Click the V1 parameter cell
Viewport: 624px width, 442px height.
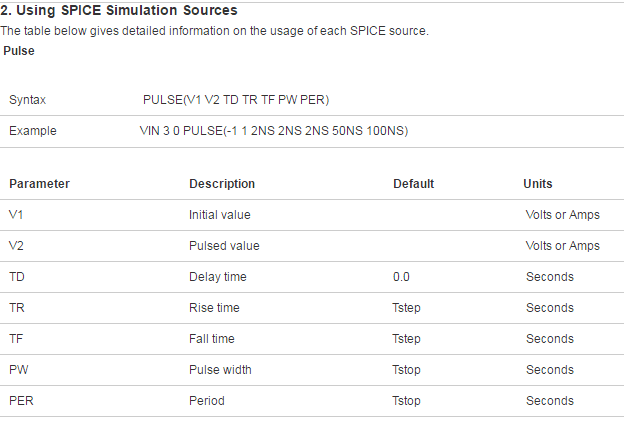17,215
